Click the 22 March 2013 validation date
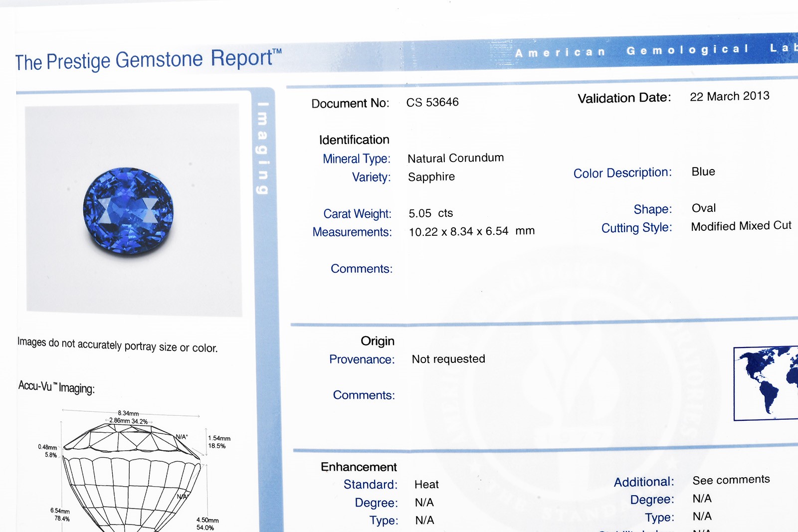798x532 pixels. pos(729,96)
